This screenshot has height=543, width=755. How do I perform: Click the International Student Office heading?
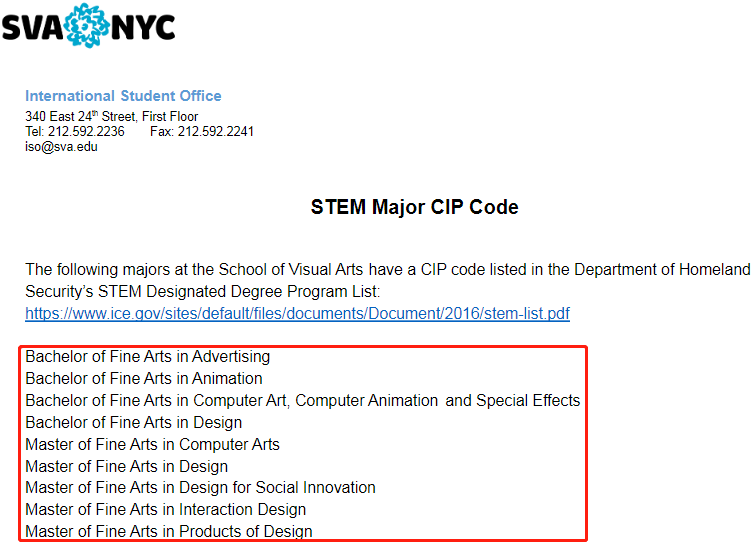coord(123,96)
